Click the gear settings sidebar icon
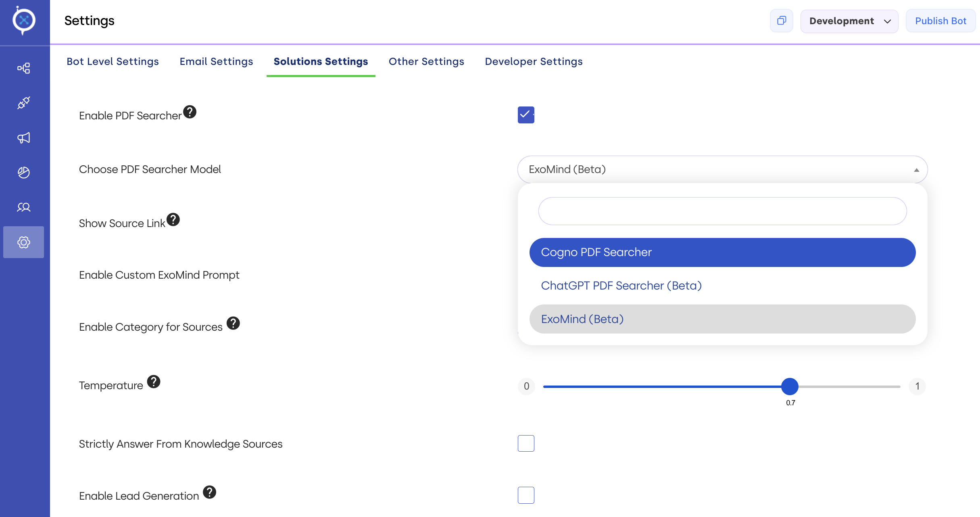Image resolution: width=980 pixels, height=517 pixels. (24, 242)
